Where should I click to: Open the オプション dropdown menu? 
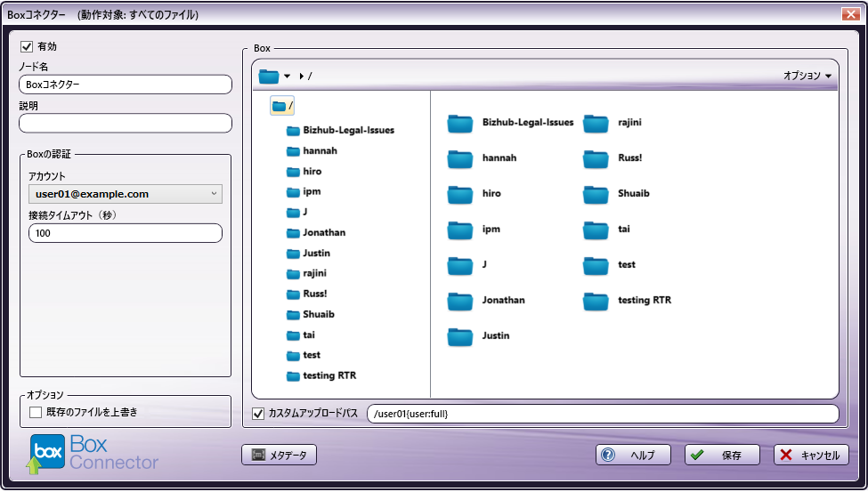807,77
